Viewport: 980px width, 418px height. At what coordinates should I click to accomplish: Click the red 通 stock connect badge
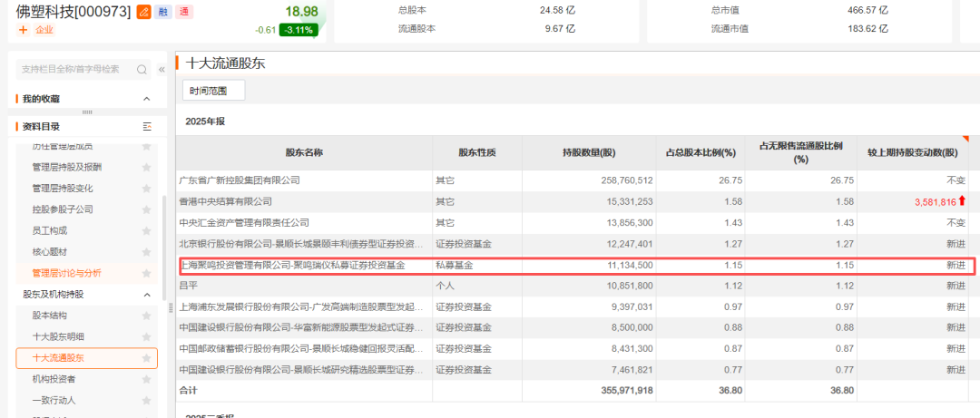coord(185,12)
